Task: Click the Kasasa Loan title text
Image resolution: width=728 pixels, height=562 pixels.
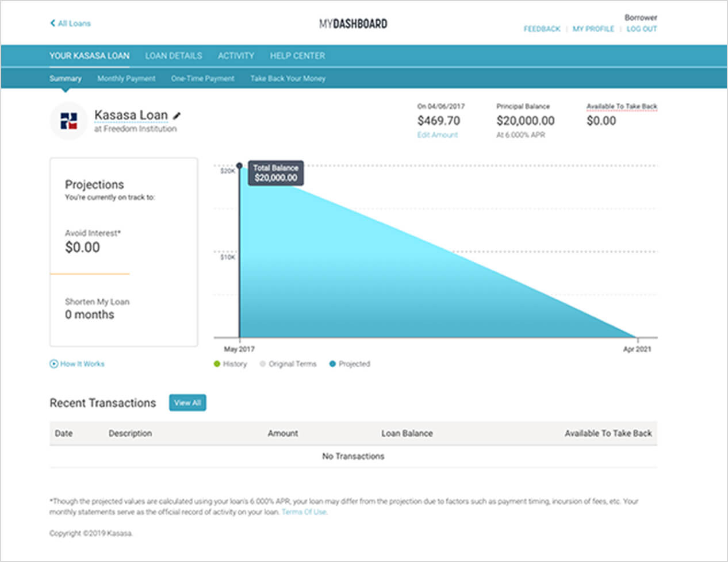Action: click(x=131, y=115)
